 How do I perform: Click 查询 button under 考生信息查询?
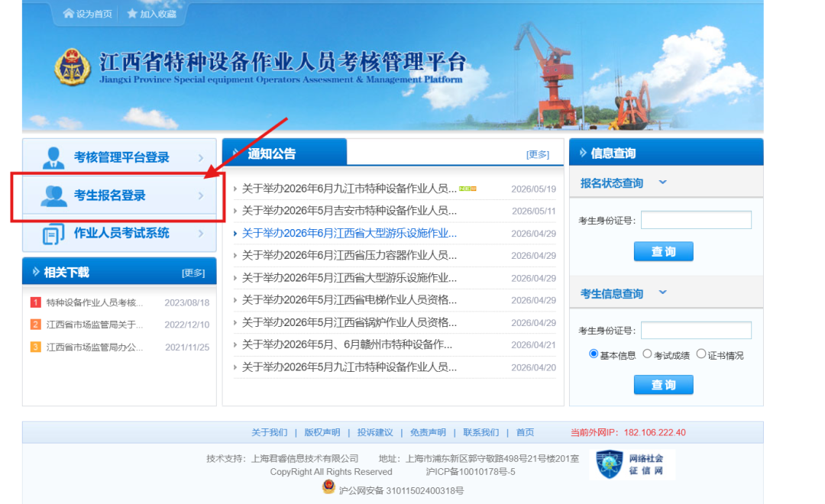coord(664,385)
